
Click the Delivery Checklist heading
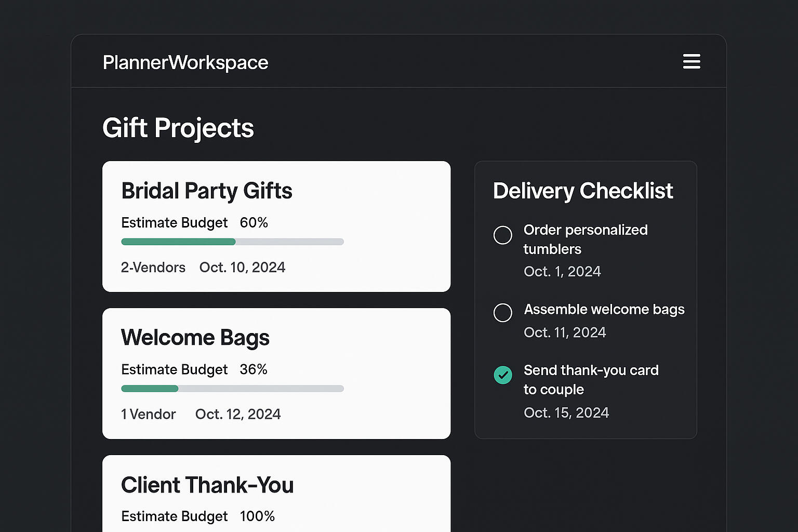point(582,191)
